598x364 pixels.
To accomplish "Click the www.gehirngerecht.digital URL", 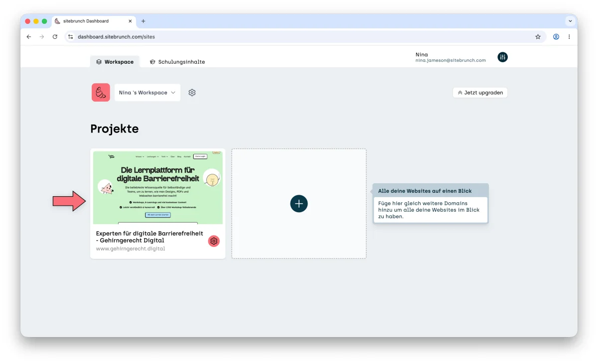I will pos(131,248).
